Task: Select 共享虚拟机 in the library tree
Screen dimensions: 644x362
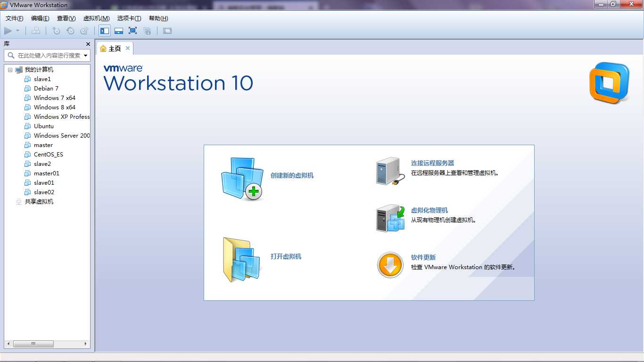Action: (x=39, y=202)
